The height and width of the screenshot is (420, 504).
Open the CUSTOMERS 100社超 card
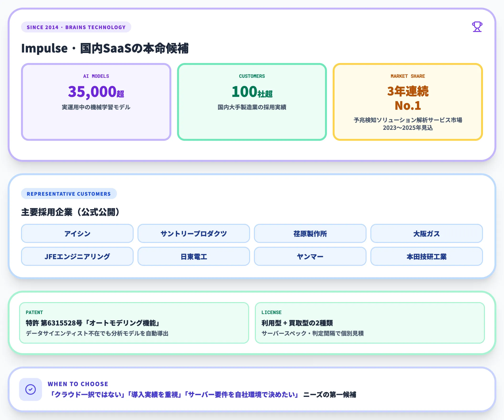(252, 102)
